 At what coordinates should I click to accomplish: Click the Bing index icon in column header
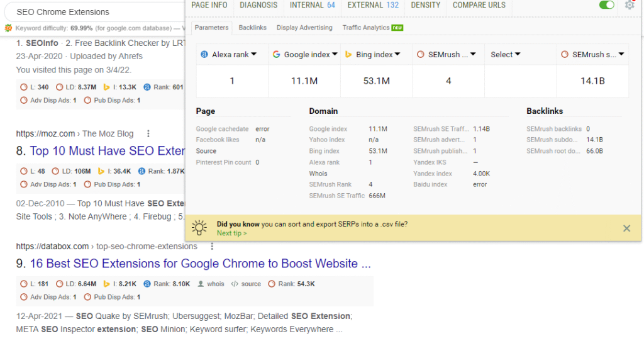coord(348,55)
